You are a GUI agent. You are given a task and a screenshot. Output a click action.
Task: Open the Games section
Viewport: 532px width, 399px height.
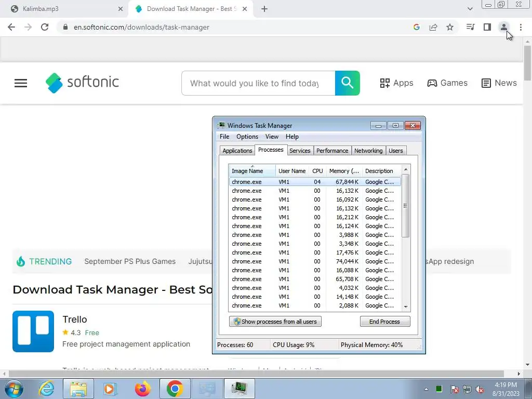click(447, 83)
